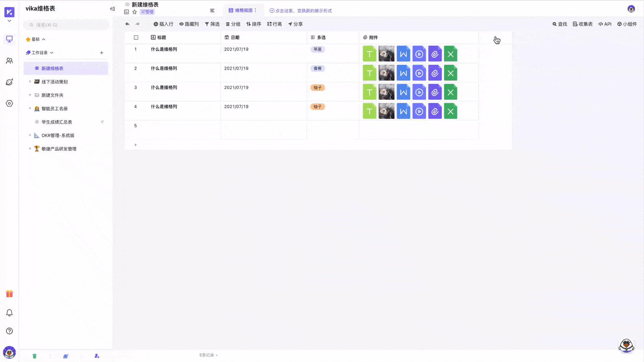Open the 小组件 (widgets) panel
Viewport: 644px width, 362px height.
point(627,24)
